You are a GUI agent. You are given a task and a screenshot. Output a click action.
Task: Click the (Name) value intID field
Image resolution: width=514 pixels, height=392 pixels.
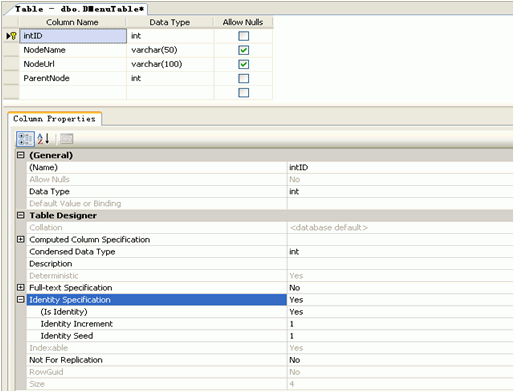pos(400,167)
